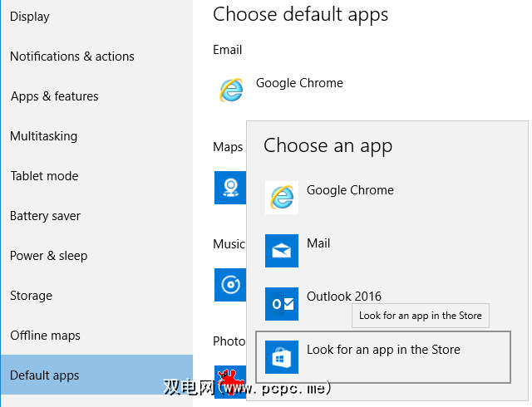Click the Outlook 2016 icon
This screenshot has width=532, height=407.
pyautogui.click(x=282, y=304)
